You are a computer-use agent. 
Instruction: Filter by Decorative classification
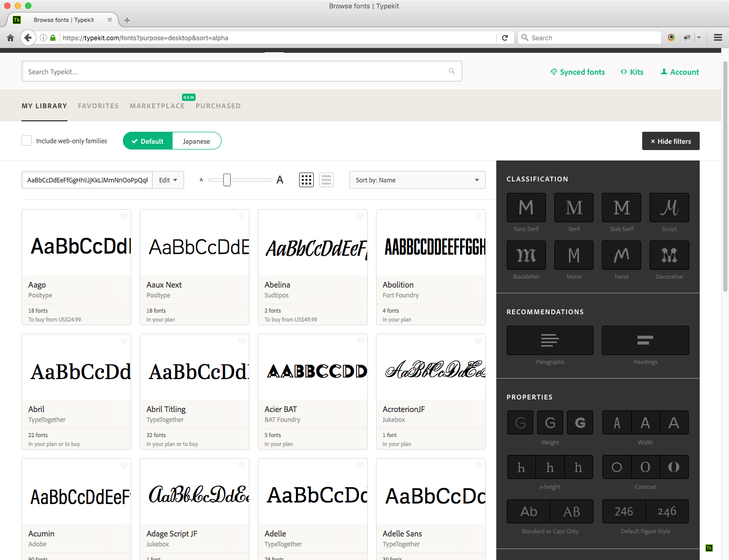tap(669, 255)
